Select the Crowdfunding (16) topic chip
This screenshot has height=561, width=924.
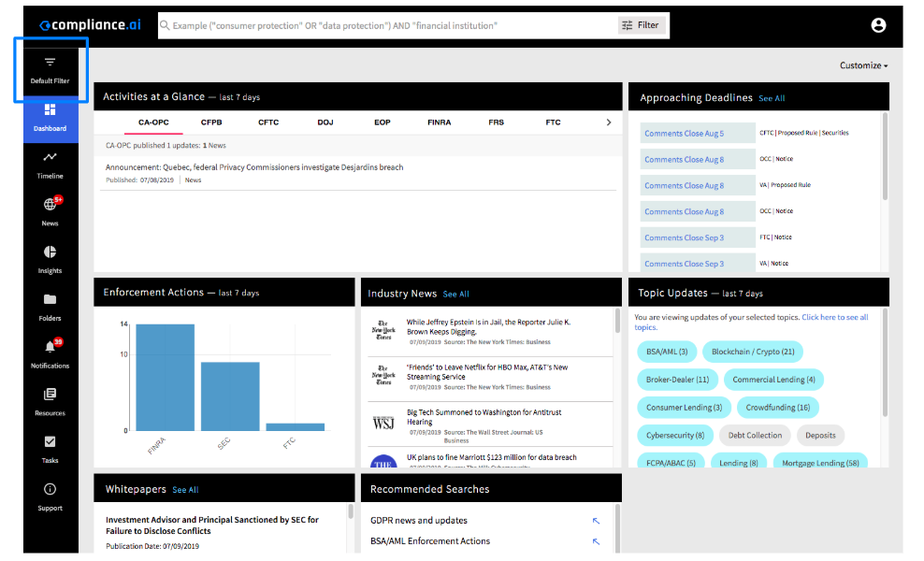[778, 408]
